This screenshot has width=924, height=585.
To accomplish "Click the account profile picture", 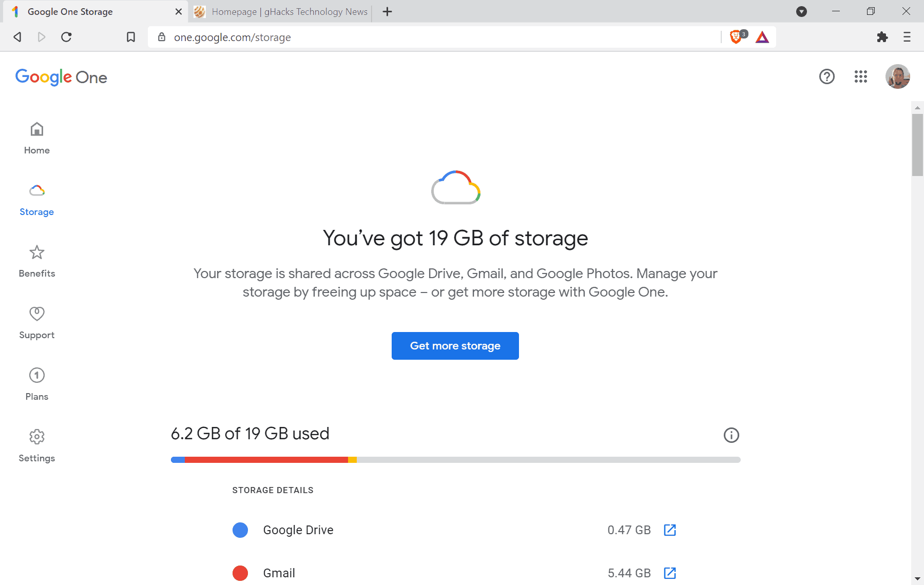I will (897, 77).
